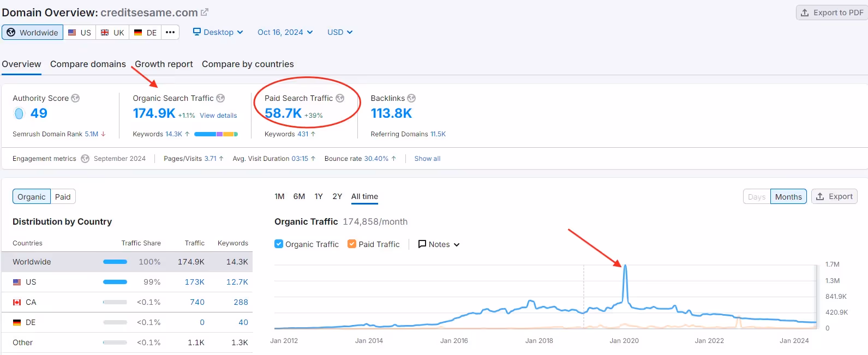Click Engagement metrics globe icon
This screenshot has width=868, height=355.
85,159
